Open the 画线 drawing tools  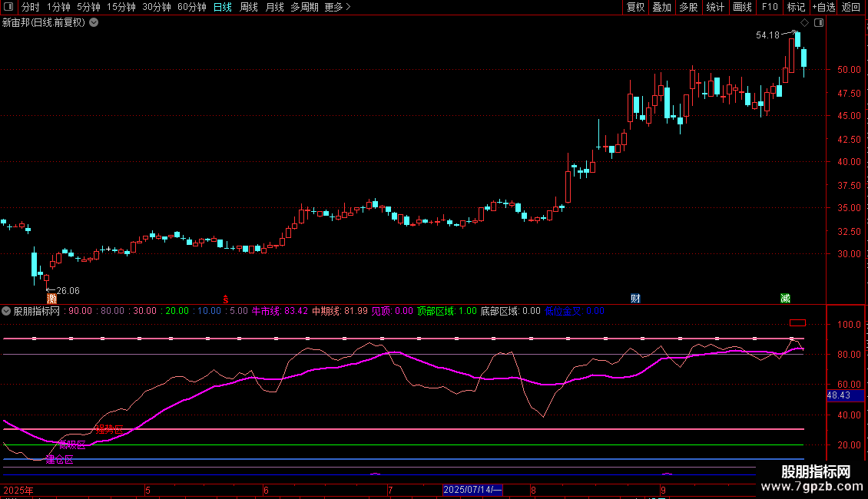point(743,8)
